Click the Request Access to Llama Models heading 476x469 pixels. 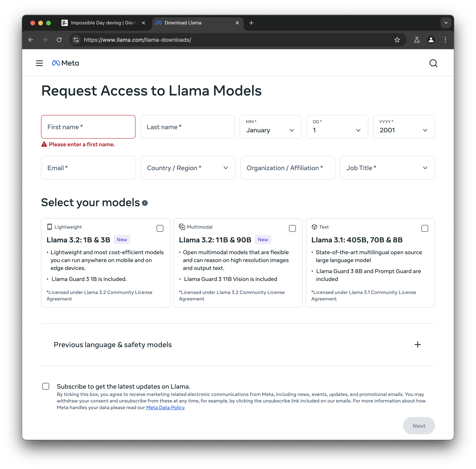point(151,91)
